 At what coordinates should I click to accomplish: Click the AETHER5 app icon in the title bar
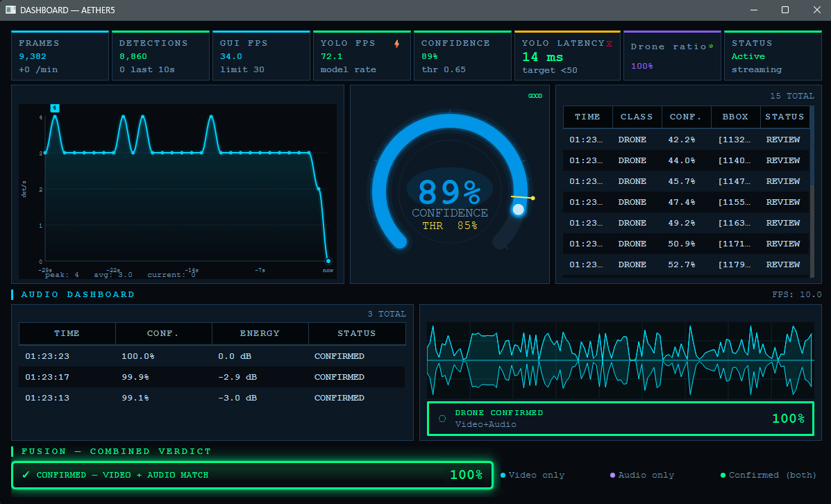click(10, 10)
